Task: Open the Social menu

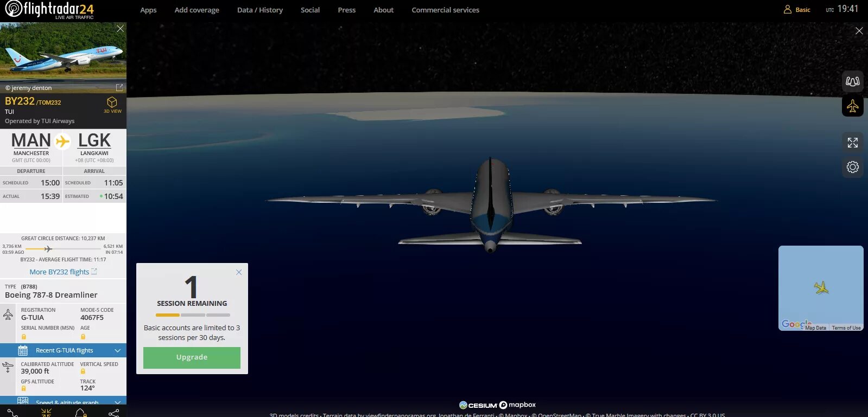Action: [310, 10]
